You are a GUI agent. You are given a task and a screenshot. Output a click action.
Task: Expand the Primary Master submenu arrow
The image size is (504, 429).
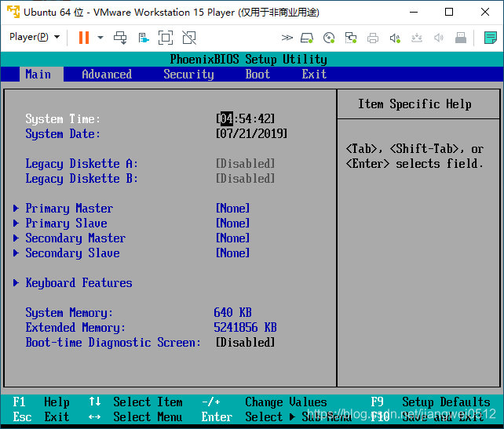pyautogui.click(x=16, y=208)
